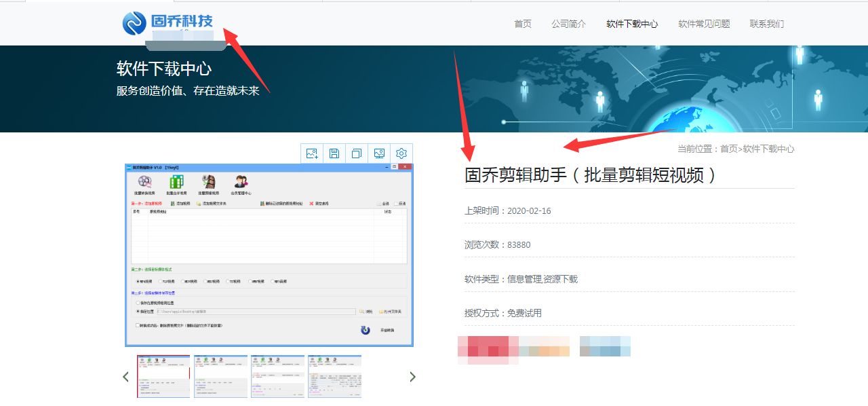
Task: Click the 上架时间：2020-02-16 text
Action: pyautogui.click(x=508, y=210)
